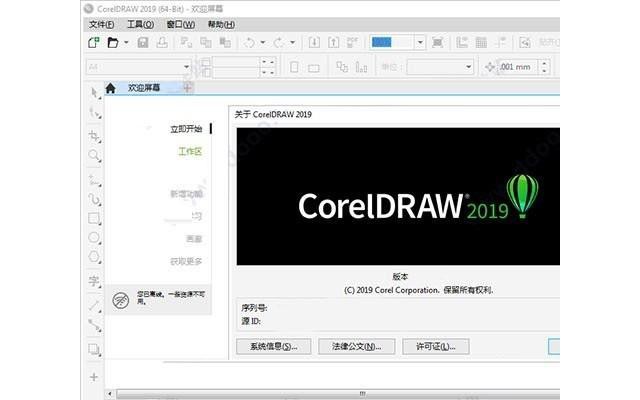Open the 帮助(H) menu
This screenshot has width=640, height=400.
221,24
